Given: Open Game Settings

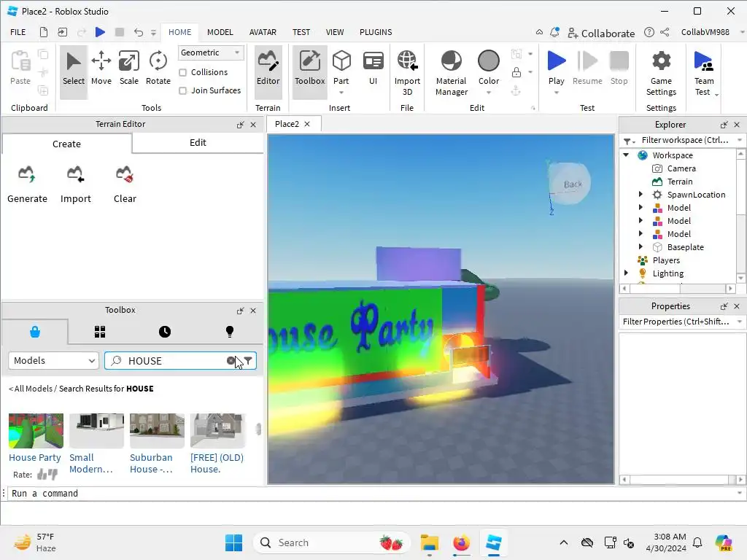Looking at the screenshot, I should (661, 73).
